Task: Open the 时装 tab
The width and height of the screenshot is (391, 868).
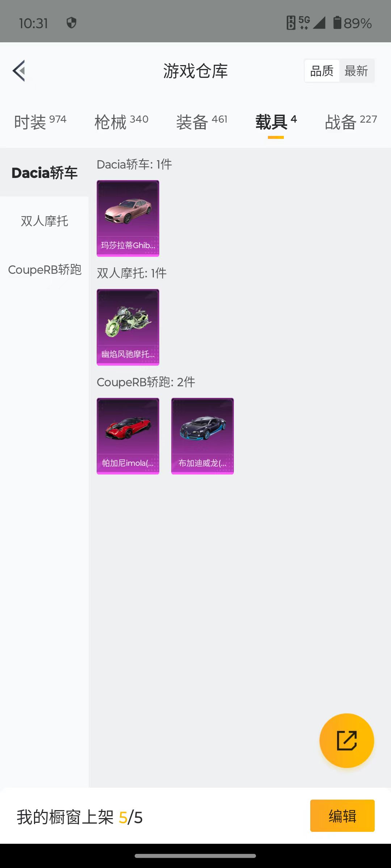Action: point(40,122)
